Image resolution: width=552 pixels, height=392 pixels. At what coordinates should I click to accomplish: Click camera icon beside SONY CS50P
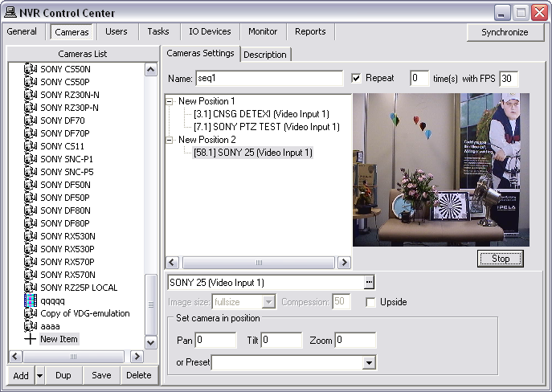coord(31,82)
